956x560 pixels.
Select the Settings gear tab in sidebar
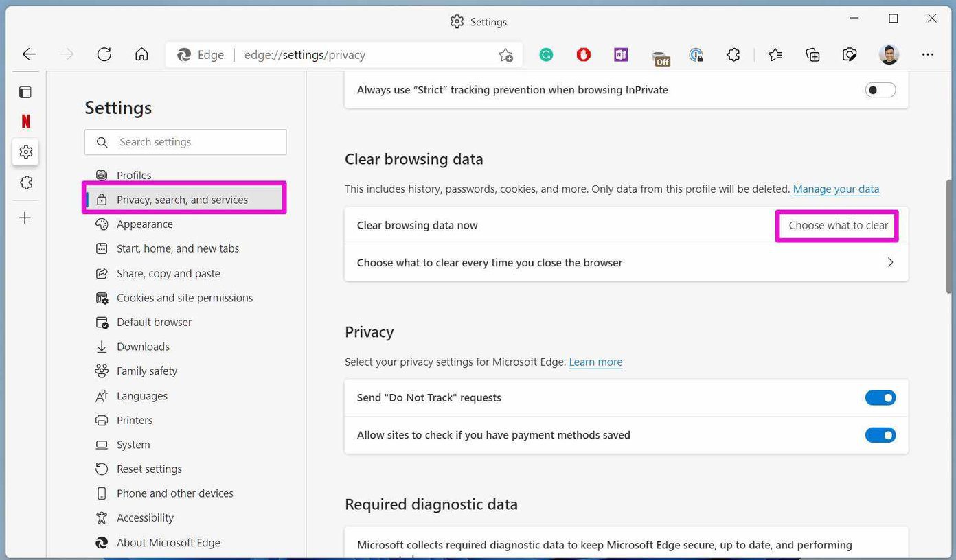[25, 152]
